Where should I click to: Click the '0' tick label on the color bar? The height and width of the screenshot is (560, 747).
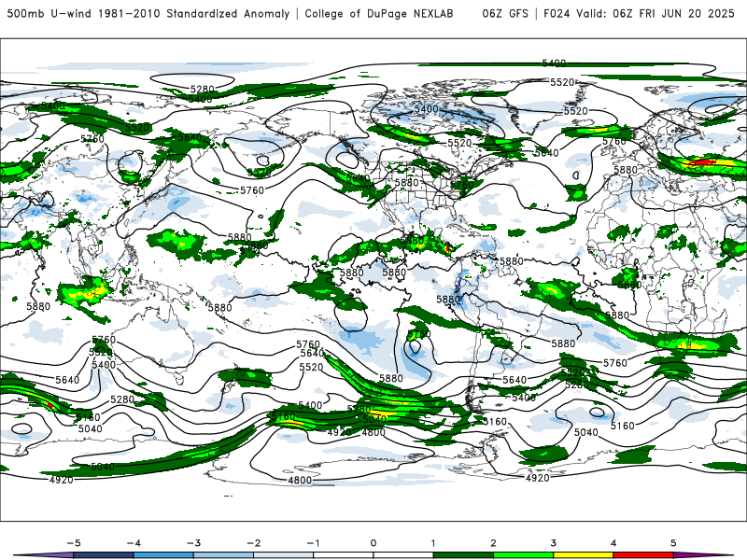373,543
